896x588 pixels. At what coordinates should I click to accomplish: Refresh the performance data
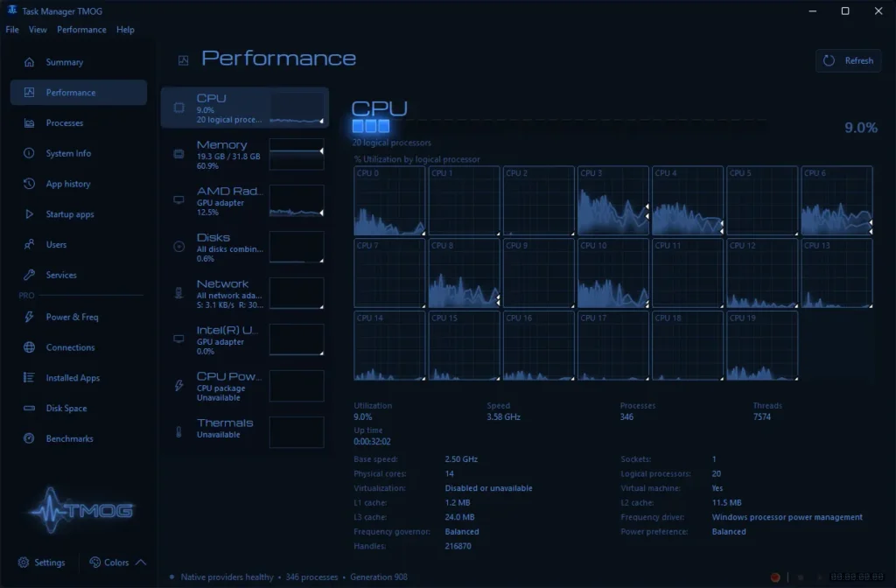(848, 60)
